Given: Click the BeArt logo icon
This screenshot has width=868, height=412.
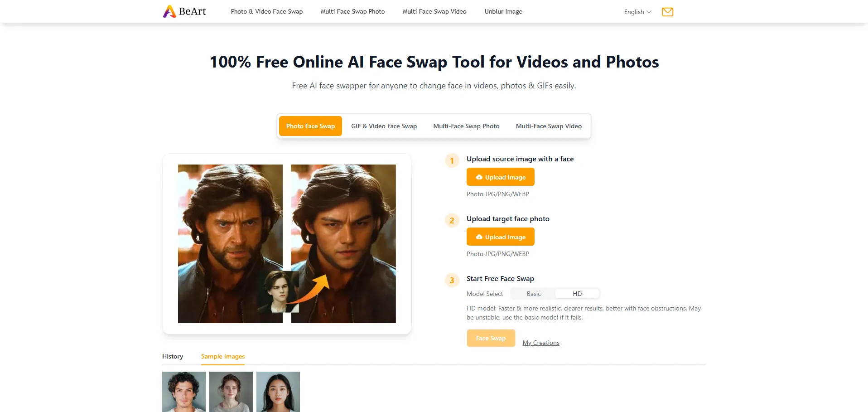Looking at the screenshot, I should click(169, 11).
